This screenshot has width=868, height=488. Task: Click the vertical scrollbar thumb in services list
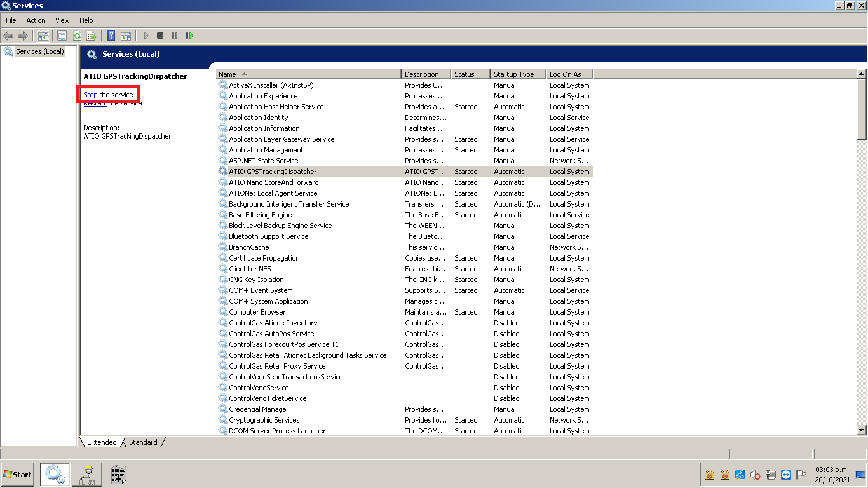tap(862, 109)
